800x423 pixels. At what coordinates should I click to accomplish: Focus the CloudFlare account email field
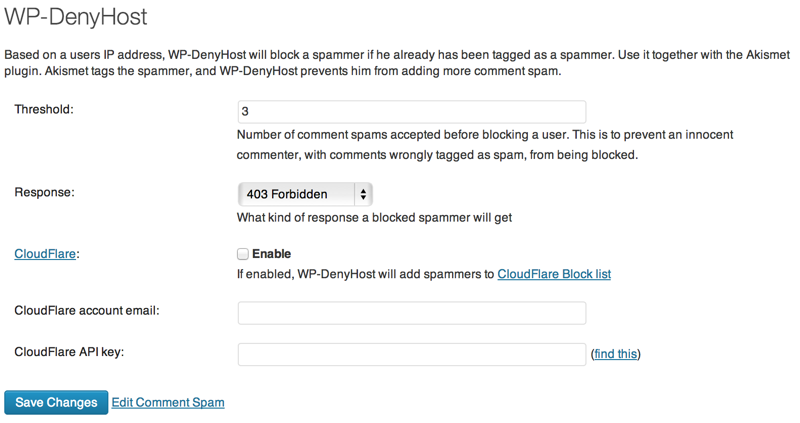[412, 313]
